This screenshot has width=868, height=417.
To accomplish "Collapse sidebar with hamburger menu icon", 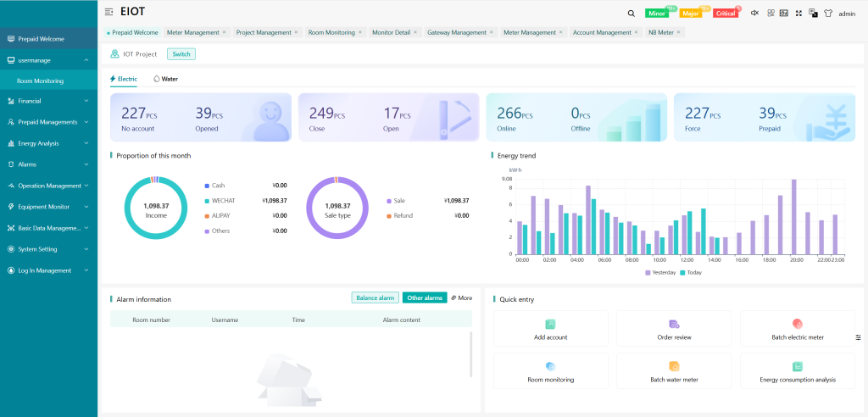I will pyautogui.click(x=108, y=13).
